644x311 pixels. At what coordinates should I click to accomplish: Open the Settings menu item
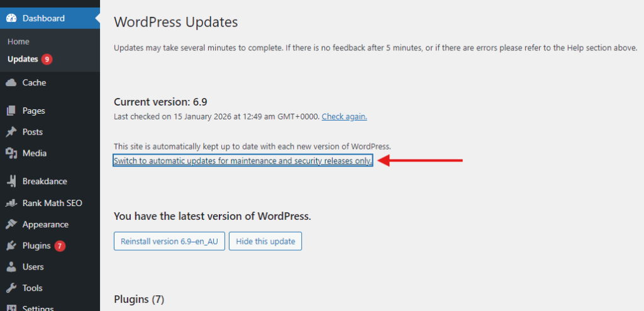pyautogui.click(x=38, y=308)
